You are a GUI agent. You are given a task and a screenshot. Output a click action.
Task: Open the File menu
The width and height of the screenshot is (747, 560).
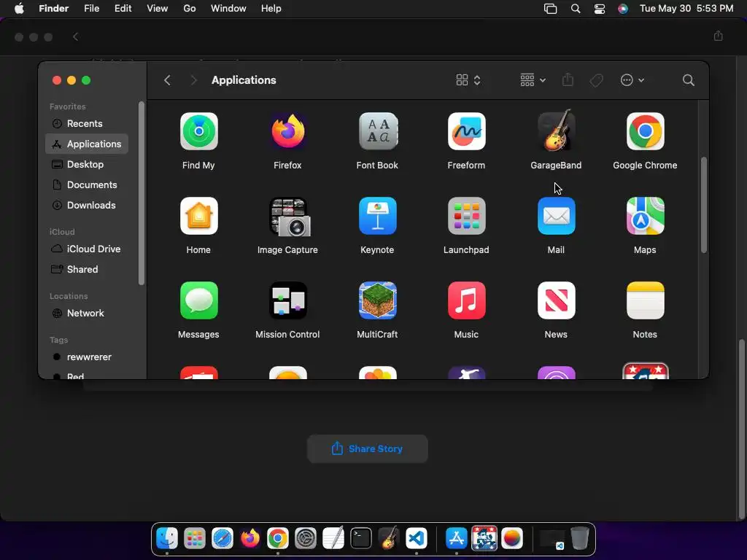pyautogui.click(x=91, y=9)
